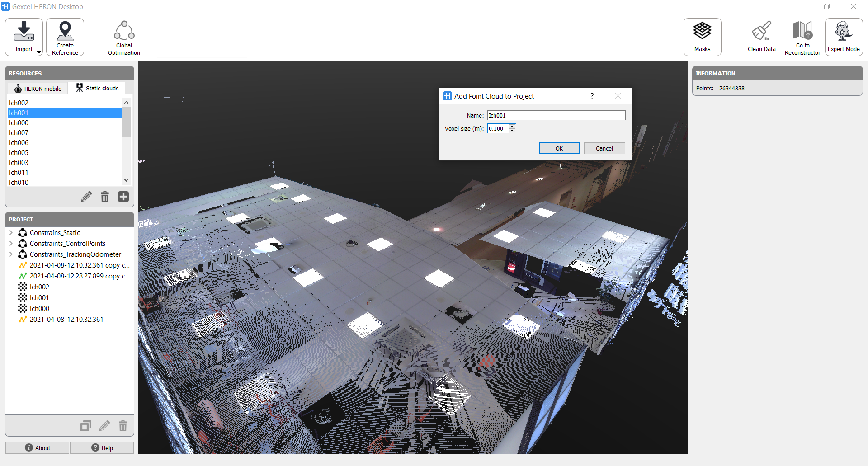This screenshot has height=466, width=868.
Task: Expand Constraints_TrackingOdometer node
Action: [11, 254]
